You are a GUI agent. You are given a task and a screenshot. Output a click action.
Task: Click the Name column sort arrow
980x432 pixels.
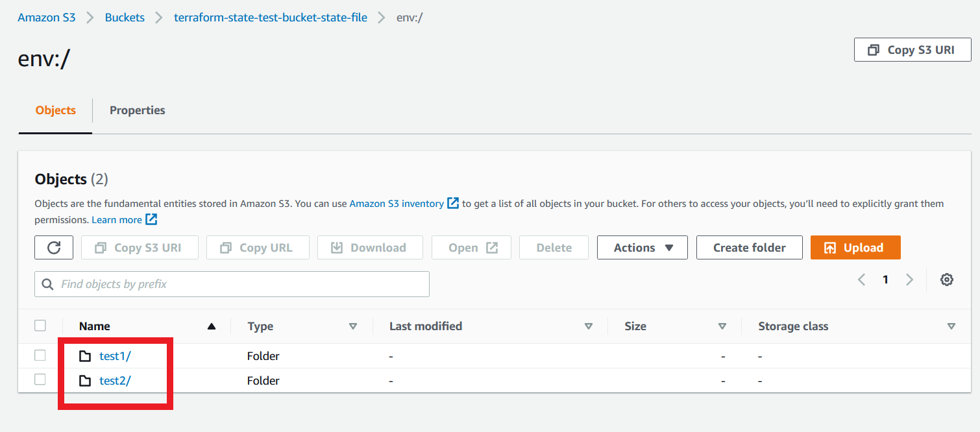(211, 326)
